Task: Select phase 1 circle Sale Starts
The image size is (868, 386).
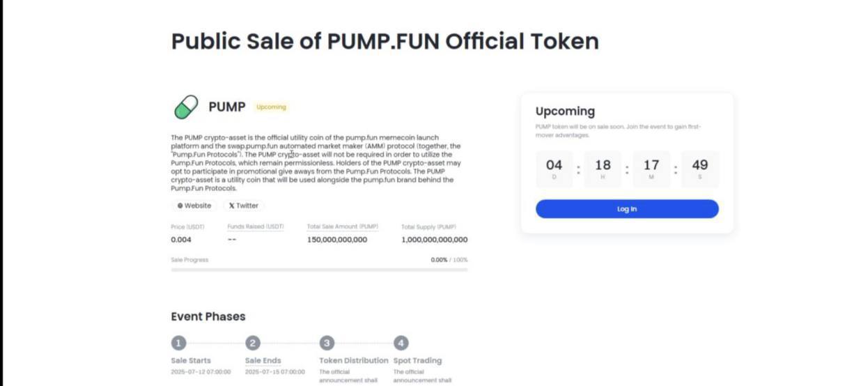Action: tap(179, 343)
